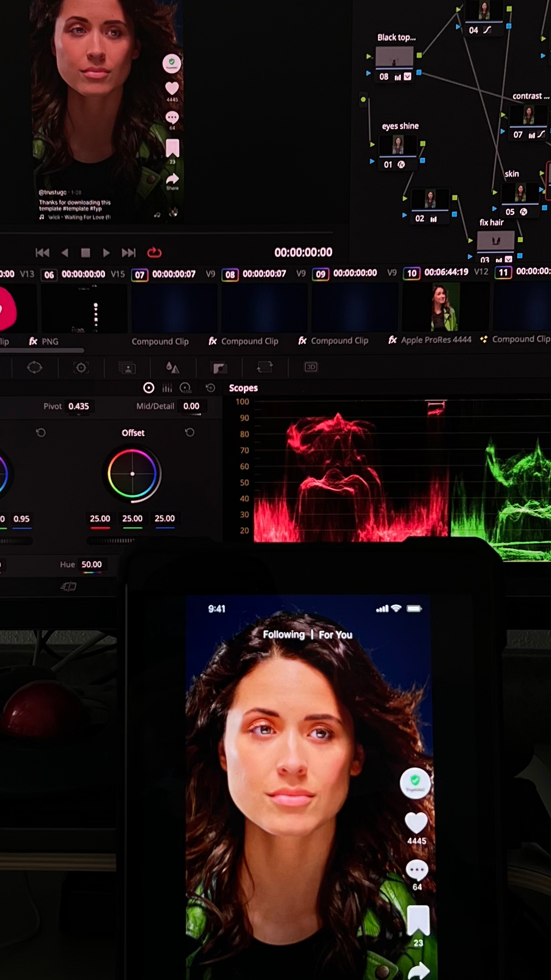
Task: Play the clip forward
Action: pyautogui.click(x=106, y=253)
